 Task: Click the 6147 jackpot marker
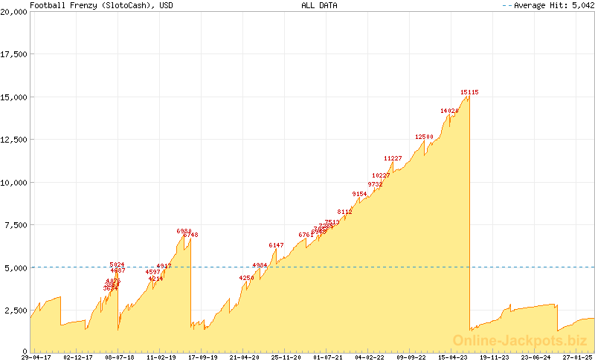276,245
